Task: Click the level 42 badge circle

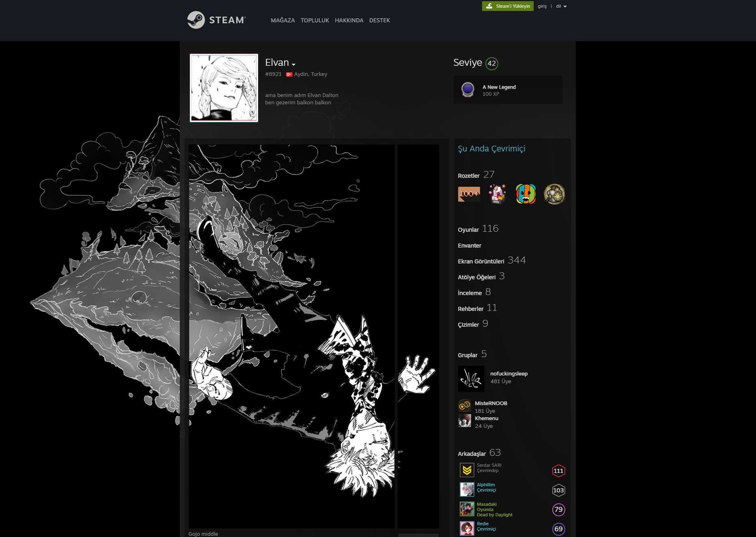Action: pos(492,63)
